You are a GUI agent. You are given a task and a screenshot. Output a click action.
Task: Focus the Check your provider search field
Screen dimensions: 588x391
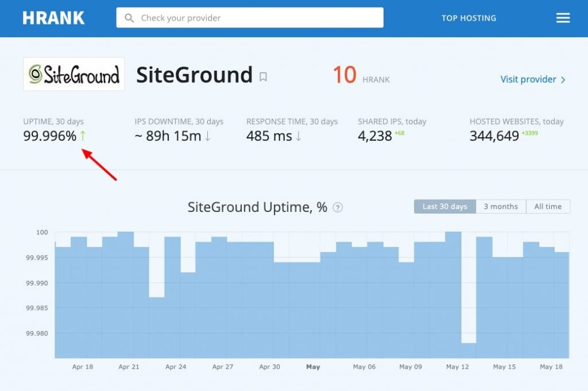pos(250,18)
